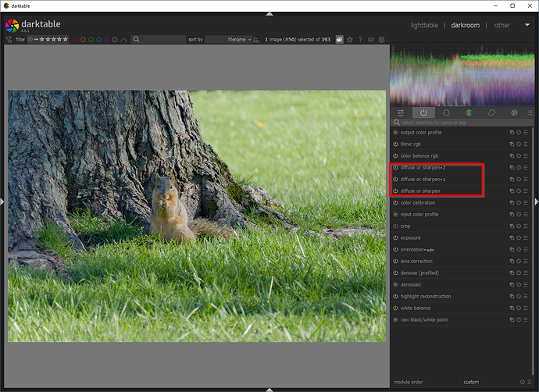
Task: Reset the lens correction parameters
Action: tap(519, 261)
